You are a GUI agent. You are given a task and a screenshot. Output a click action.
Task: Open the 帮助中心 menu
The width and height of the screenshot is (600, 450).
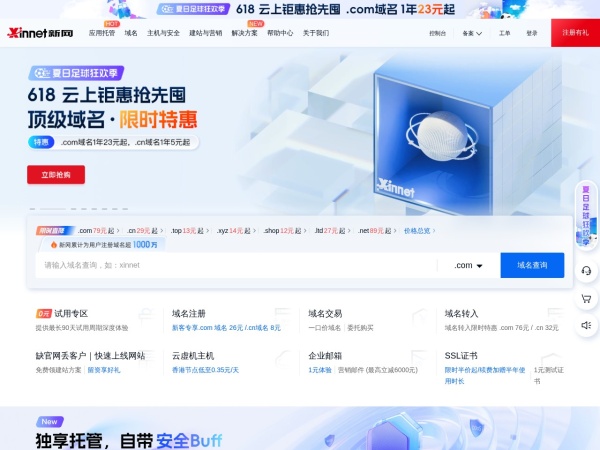point(280,33)
